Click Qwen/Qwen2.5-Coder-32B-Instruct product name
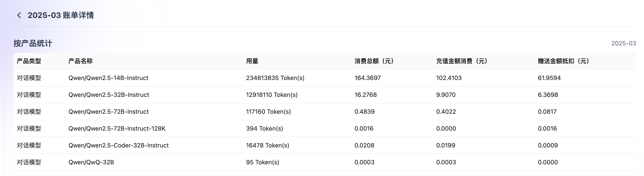The height and width of the screenshot is (176, 644). coord(119,146)
